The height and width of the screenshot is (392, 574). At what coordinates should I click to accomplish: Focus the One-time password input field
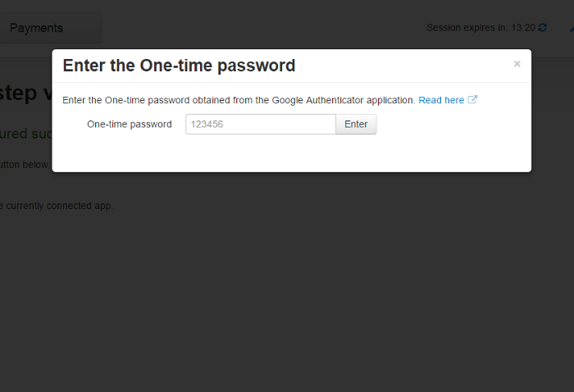click(261, 124)
